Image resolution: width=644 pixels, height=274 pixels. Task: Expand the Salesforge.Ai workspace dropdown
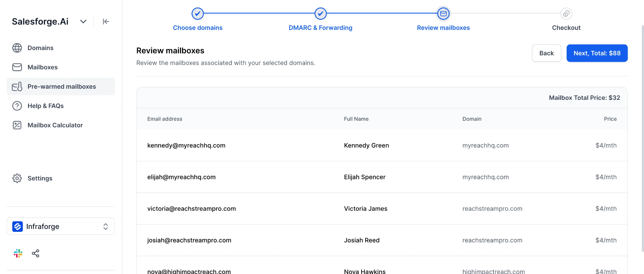tap(83, 21)
